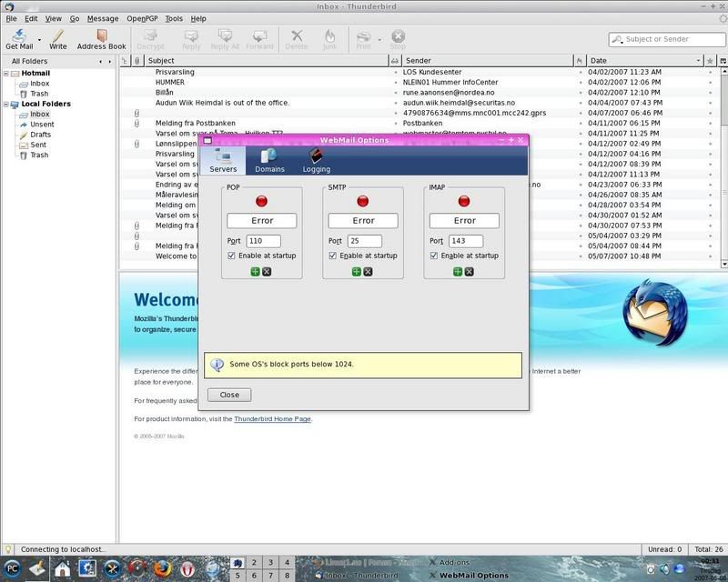Screen dimensions: 728x582
Task: Stop the SMTP server with black X button
Action: (368, 272)
